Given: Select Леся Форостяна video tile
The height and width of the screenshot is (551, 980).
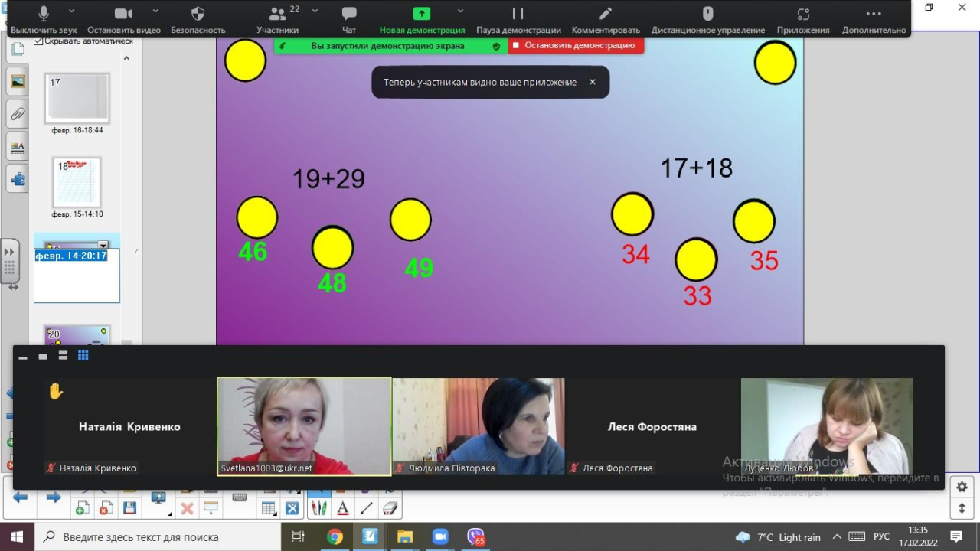Looking at the screenshot, I should (x=652, y=426).
